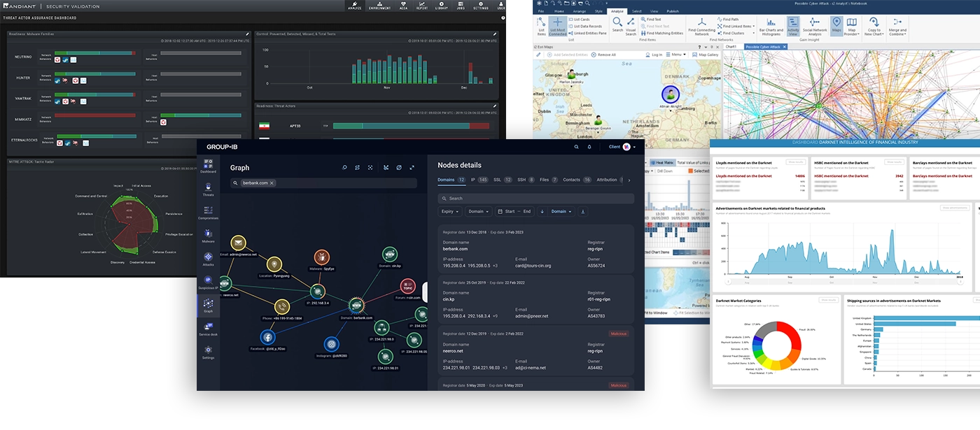The width and height of the screenshot is (980, 430).
Task: Open Settings in the Group-IB sidebar
Action: [208, 352]
